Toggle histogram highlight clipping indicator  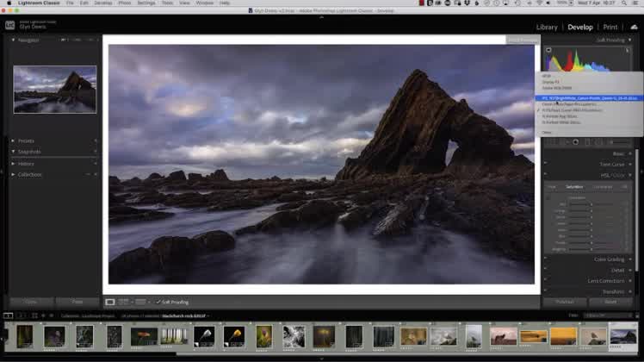(627, 50)
